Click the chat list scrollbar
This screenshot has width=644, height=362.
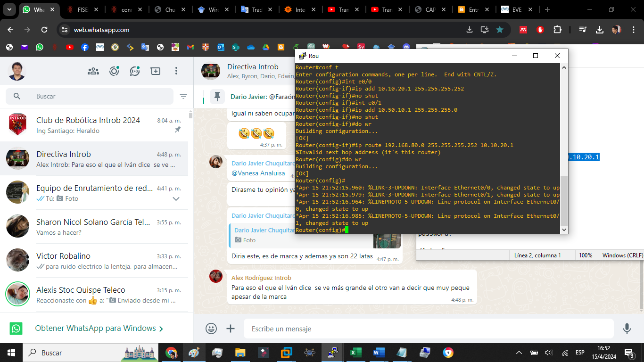(190, 115)
